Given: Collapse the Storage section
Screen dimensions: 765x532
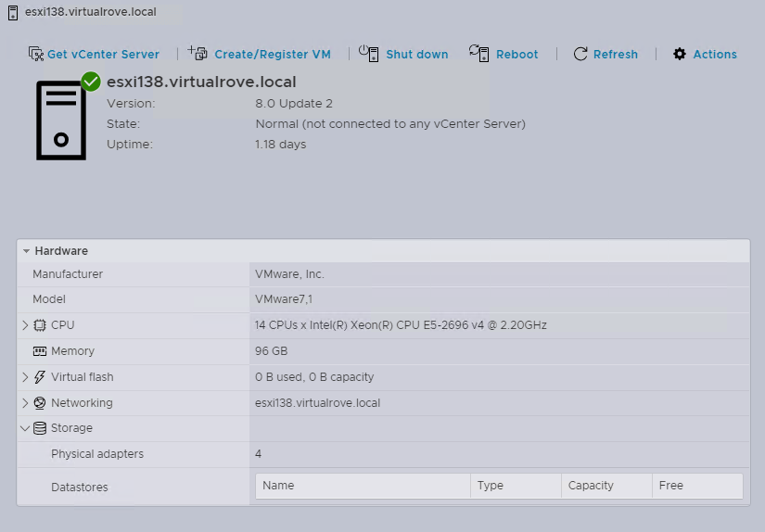Looking at the screenshot, I should pos(25,428).
